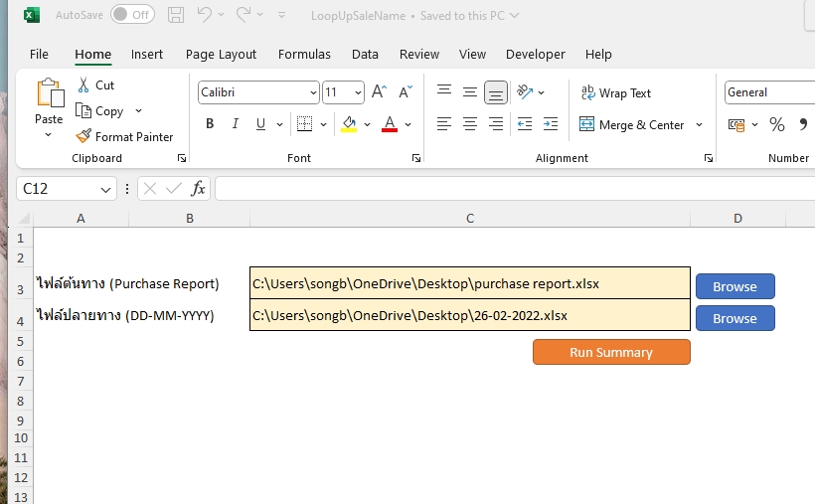
Task: Open Merge & Center options arrow
Action: [699, 125]
